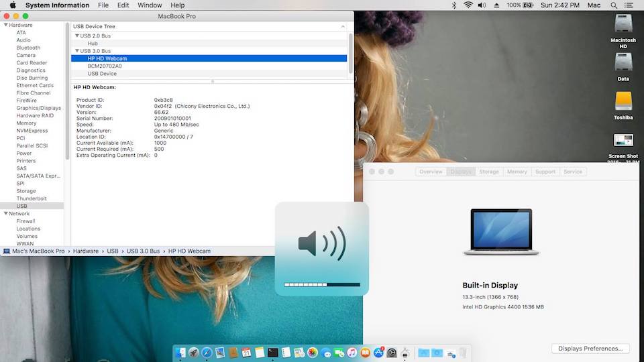
Task: Launch Terminal from the dock
Action: coord(273,353)
